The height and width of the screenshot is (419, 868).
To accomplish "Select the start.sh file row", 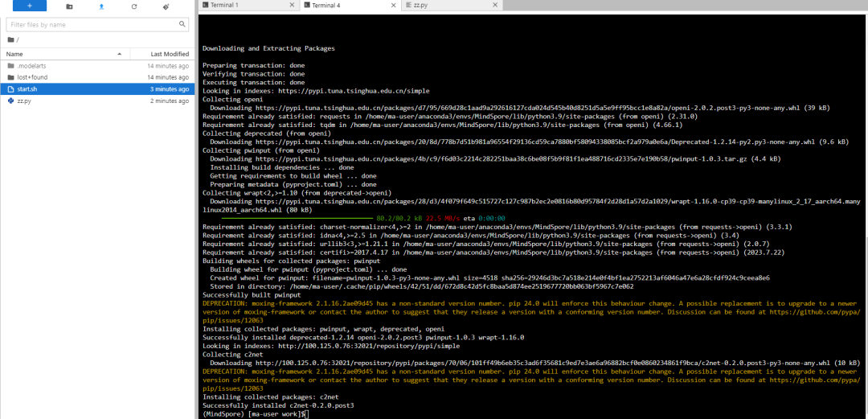I will click(x=97, y=88).
